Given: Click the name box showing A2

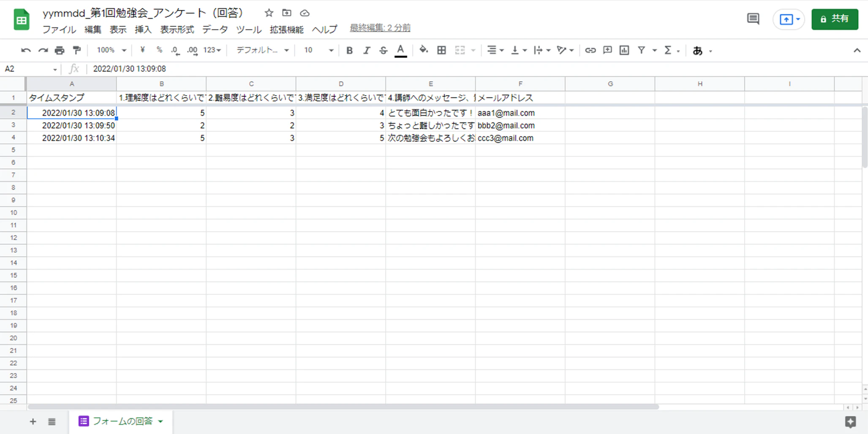Looking at the screenshot, I should pos(31,69).
